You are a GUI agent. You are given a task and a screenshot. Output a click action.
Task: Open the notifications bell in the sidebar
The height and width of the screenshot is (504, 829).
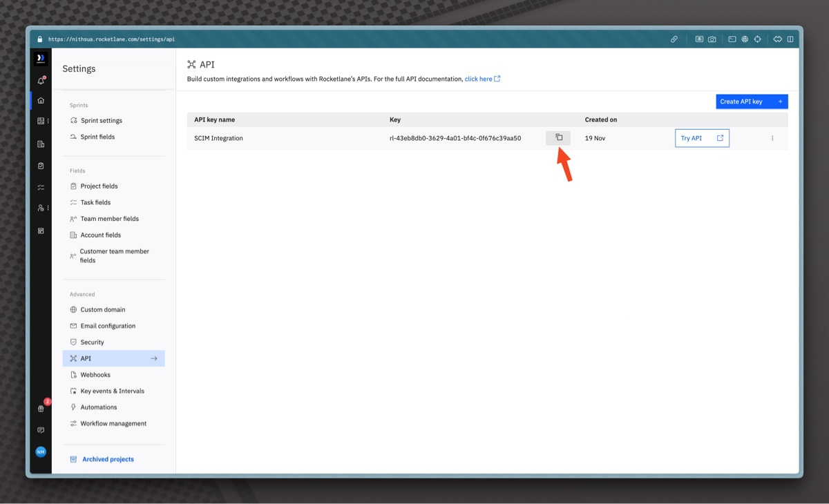click(x=41, y=81)
